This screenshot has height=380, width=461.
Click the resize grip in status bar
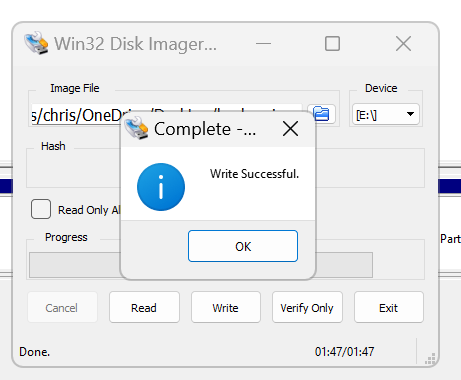[x=430, y=359]
